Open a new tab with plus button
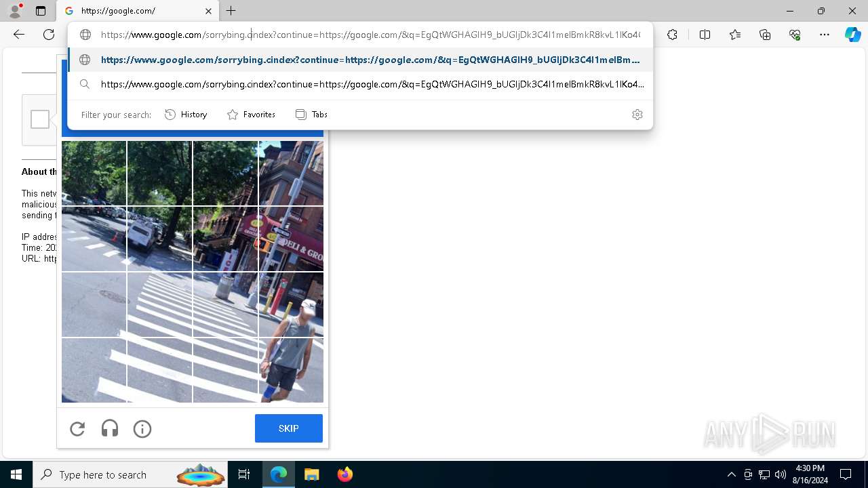This screenshot has width=868, height=488. (231, 11)
